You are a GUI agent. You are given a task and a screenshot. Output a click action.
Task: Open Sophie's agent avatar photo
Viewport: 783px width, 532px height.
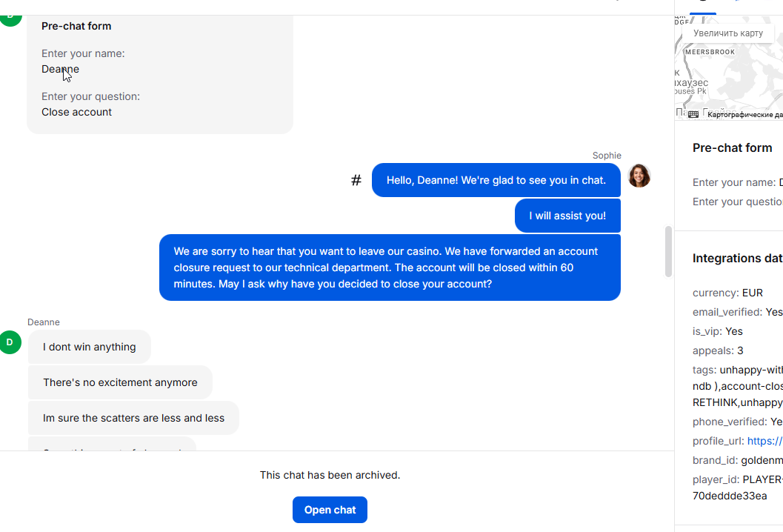click(639, 176)
